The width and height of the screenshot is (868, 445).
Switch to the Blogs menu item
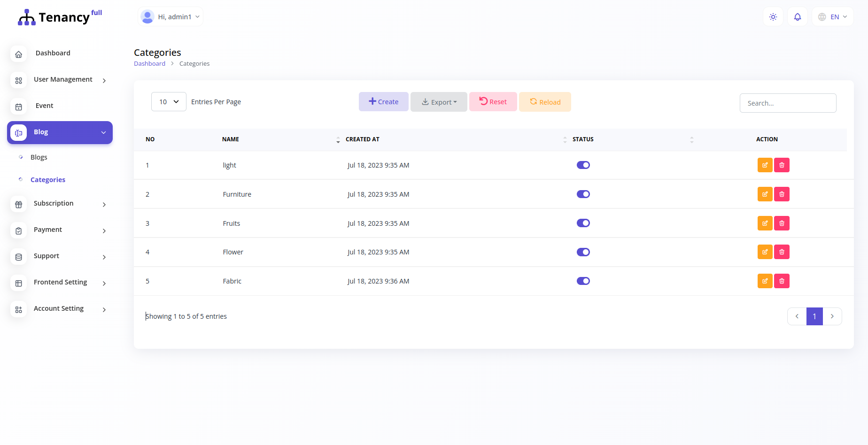click(x=39, y=157)
